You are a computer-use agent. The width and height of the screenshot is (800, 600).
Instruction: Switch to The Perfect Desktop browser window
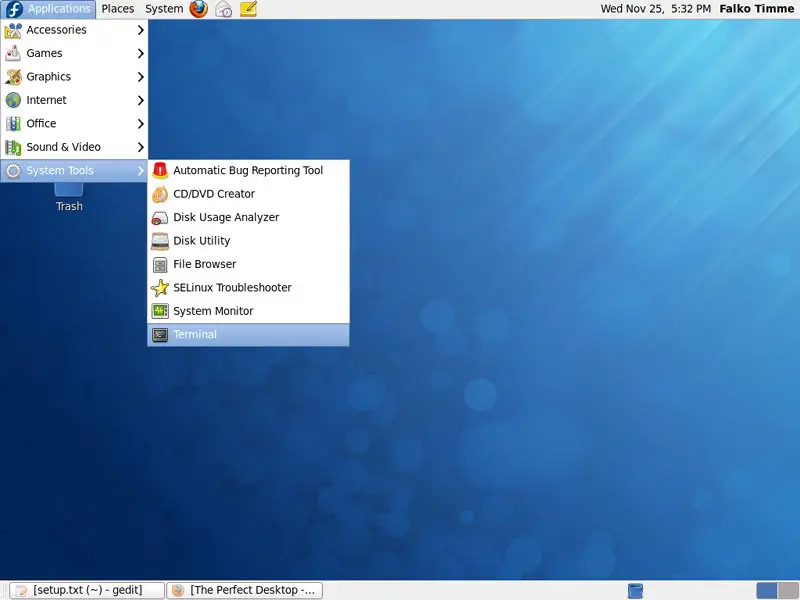pos(245,591)
